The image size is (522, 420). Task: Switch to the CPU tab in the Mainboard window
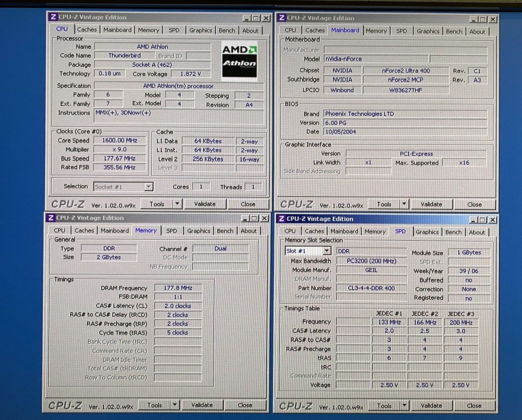290,30
